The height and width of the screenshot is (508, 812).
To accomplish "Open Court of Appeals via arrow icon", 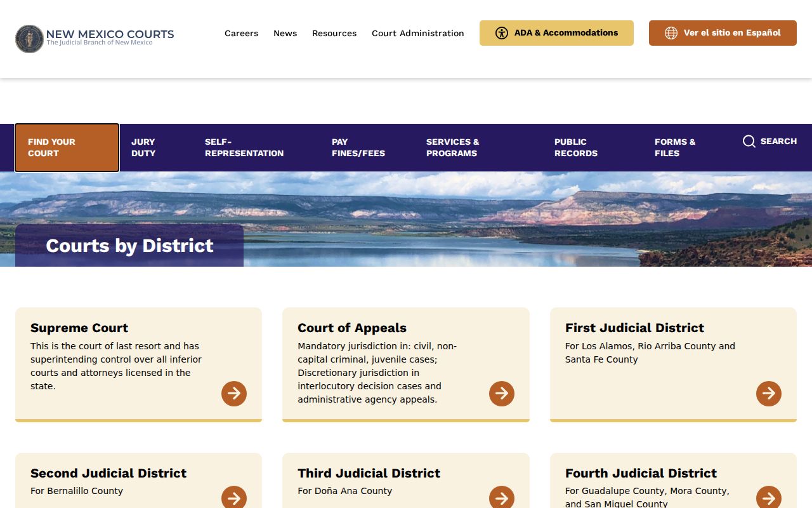I will [502, 394].
